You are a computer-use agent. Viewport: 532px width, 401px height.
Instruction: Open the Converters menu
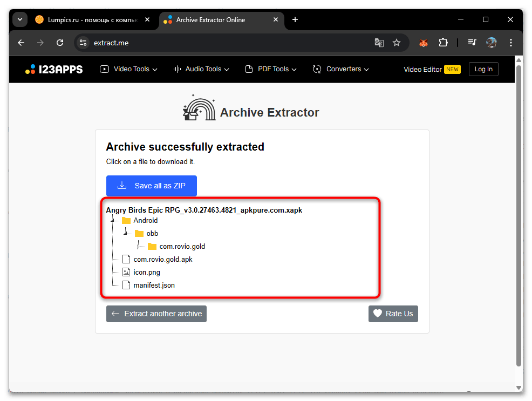[340, 69]
